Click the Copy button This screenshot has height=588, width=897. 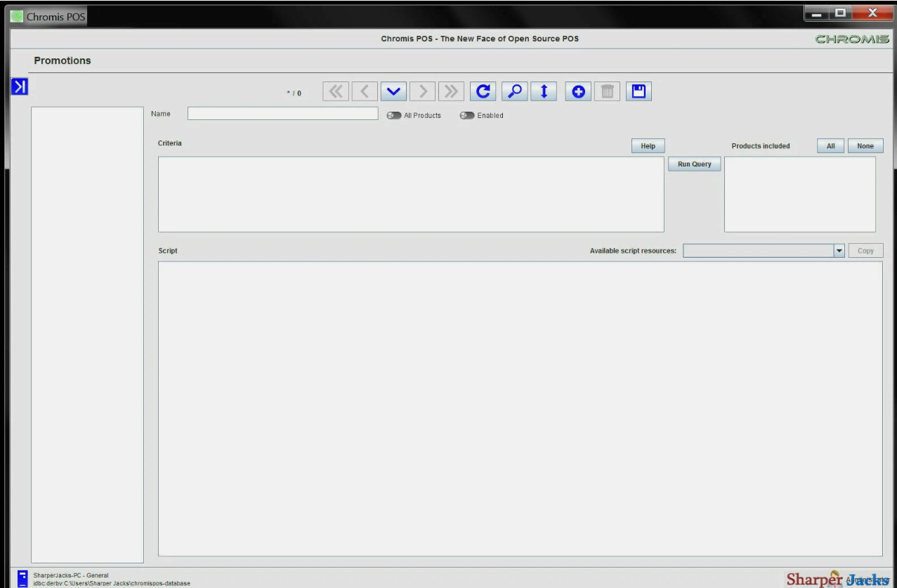865,251
